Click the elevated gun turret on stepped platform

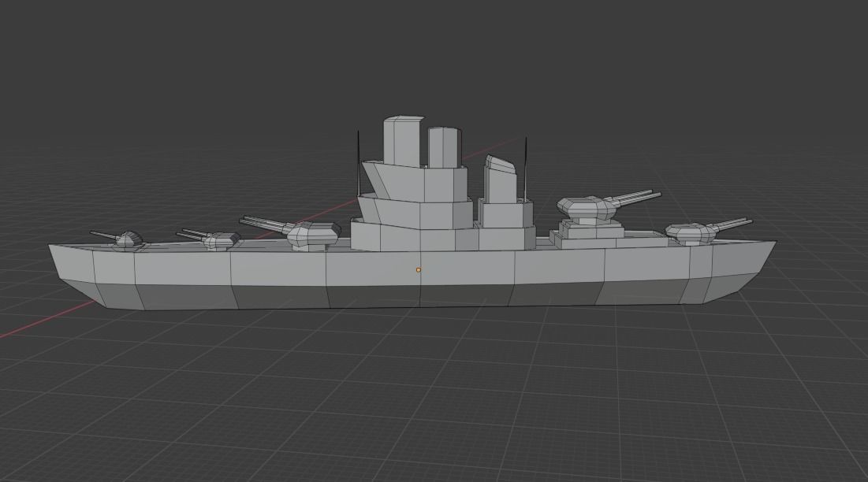[609, 206]
